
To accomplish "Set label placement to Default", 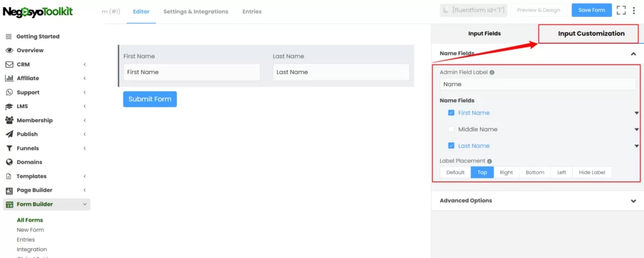I will pos(455,172).
